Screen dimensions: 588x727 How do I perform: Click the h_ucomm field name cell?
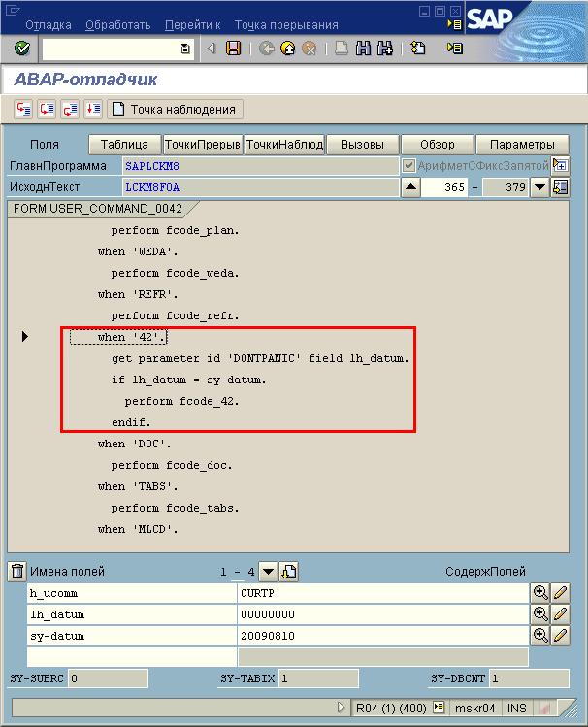point(132,593)
